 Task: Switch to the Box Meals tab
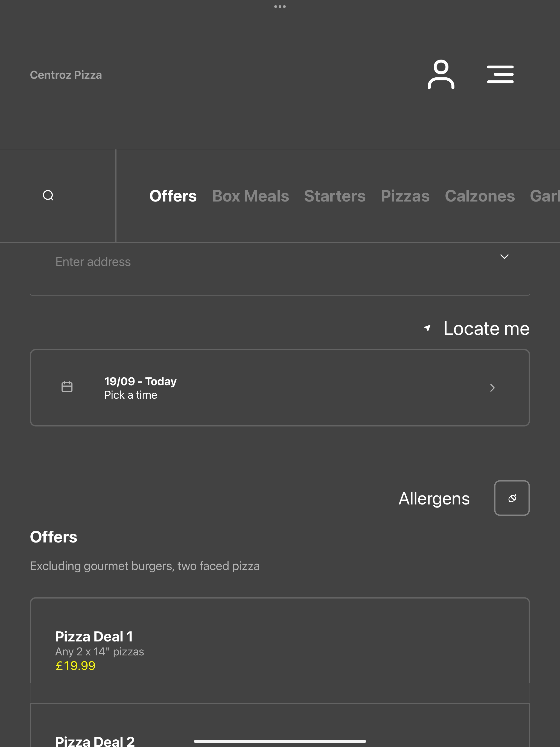click(x=251, y=196)
